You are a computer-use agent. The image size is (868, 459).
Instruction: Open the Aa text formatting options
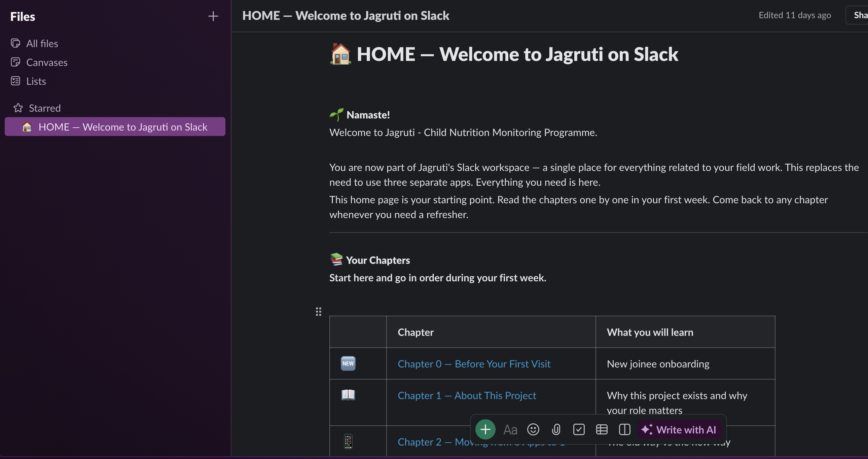coord(510,430)
